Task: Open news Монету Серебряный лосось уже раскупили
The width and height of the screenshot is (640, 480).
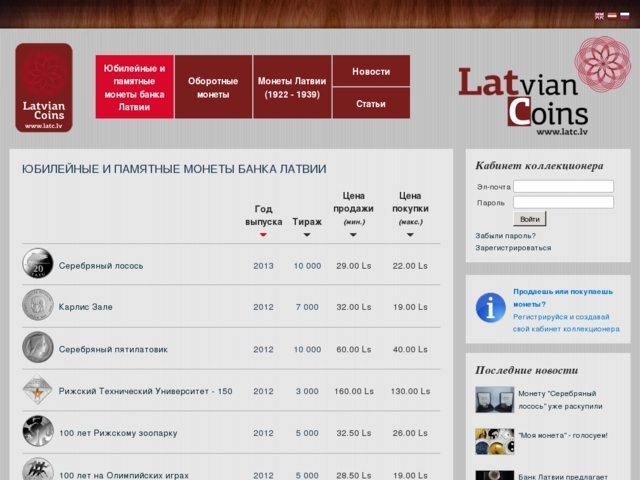Action: [560, 400]
